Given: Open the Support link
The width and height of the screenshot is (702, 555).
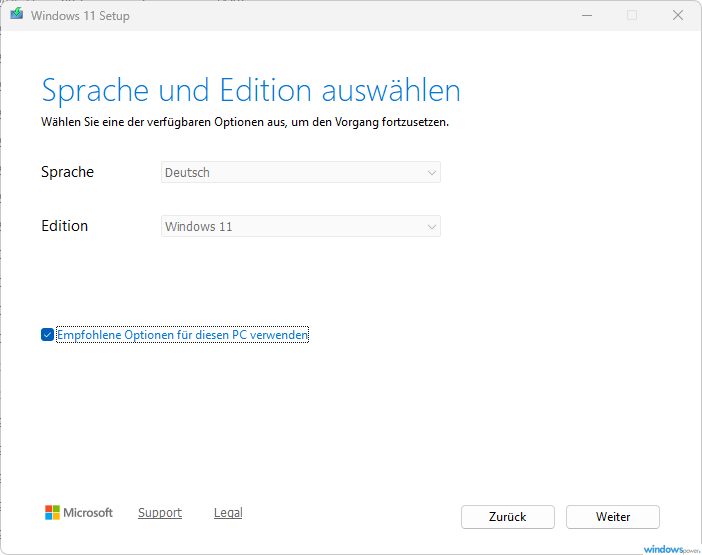Looking at the screenshot, I should tap(160, 512).
